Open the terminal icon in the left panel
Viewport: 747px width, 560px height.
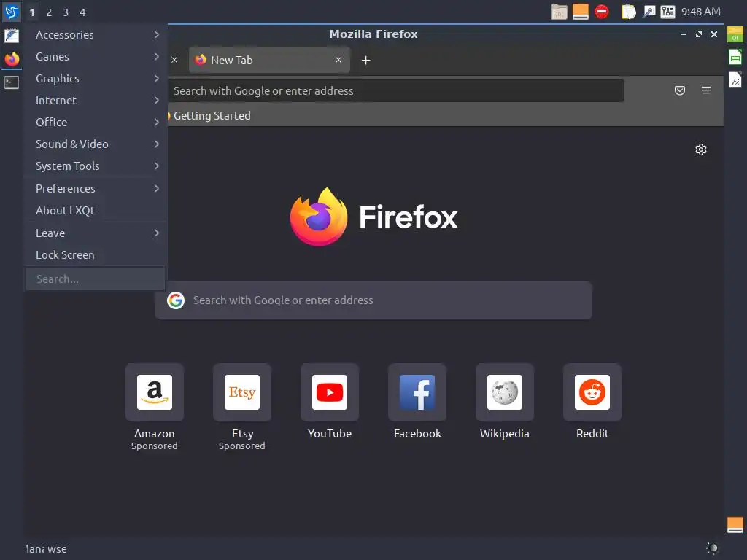[12, 82]
